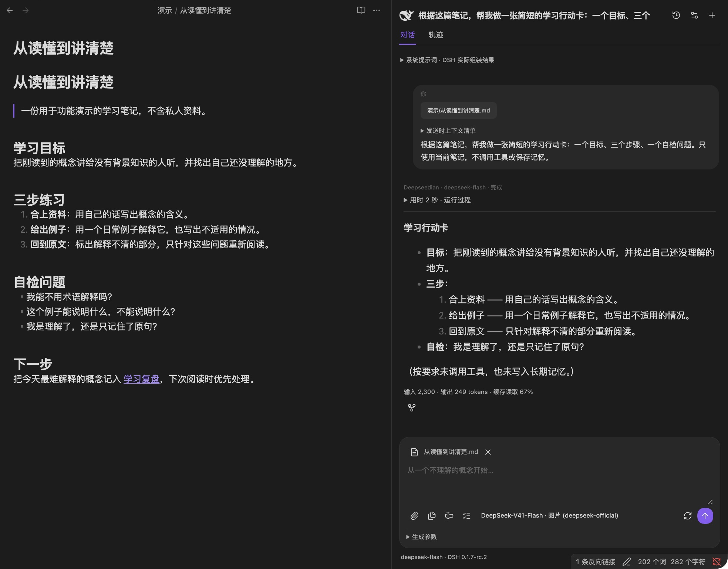
Task: Attach a file with paperclip icon
Action: click(x=414, y=516)
